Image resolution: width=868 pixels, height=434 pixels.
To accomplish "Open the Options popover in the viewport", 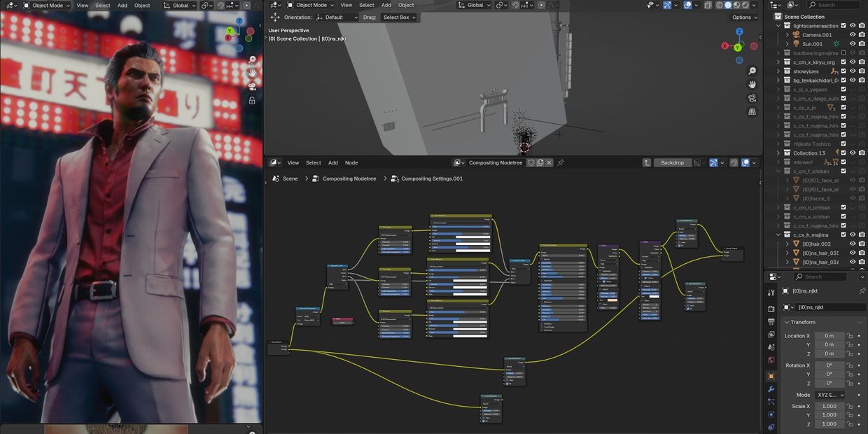I will pos(743,17).
